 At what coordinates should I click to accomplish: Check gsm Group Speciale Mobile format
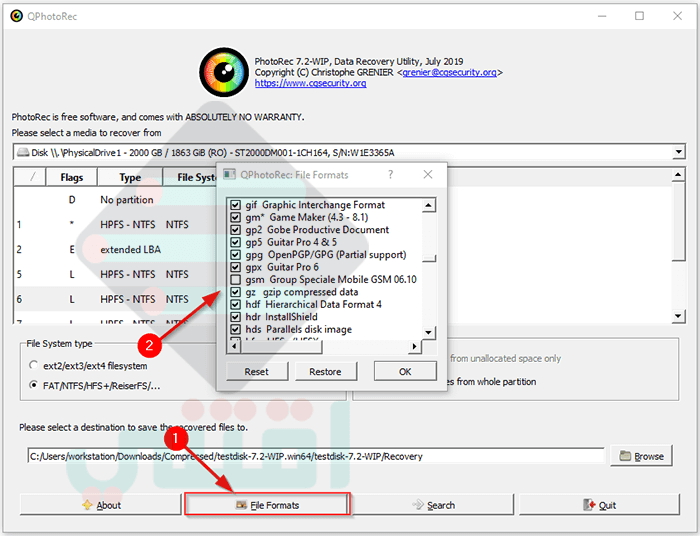pos(235,280)
